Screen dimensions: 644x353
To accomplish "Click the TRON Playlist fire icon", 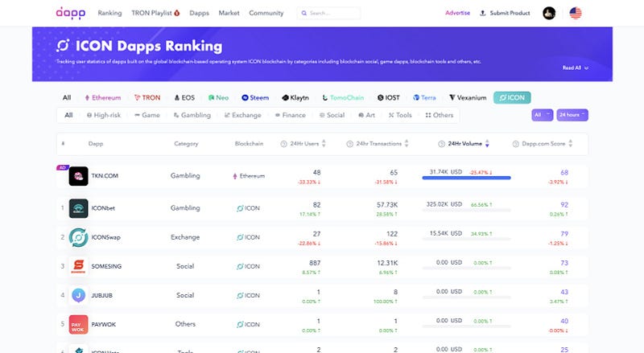I will pyautogui.click(x=176, y=13).
